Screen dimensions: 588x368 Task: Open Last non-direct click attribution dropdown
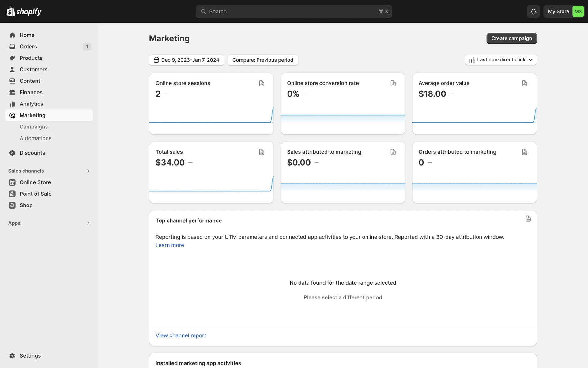coord(501,60)
